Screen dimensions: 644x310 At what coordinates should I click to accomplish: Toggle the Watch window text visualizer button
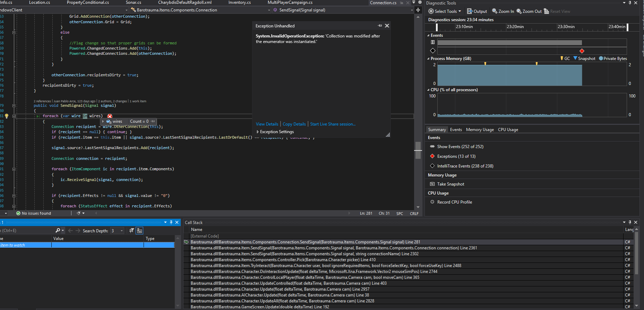139,231
